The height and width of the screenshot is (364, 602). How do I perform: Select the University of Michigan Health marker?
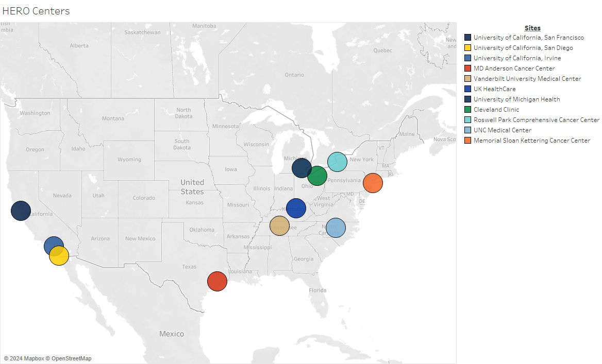[302, 168]
